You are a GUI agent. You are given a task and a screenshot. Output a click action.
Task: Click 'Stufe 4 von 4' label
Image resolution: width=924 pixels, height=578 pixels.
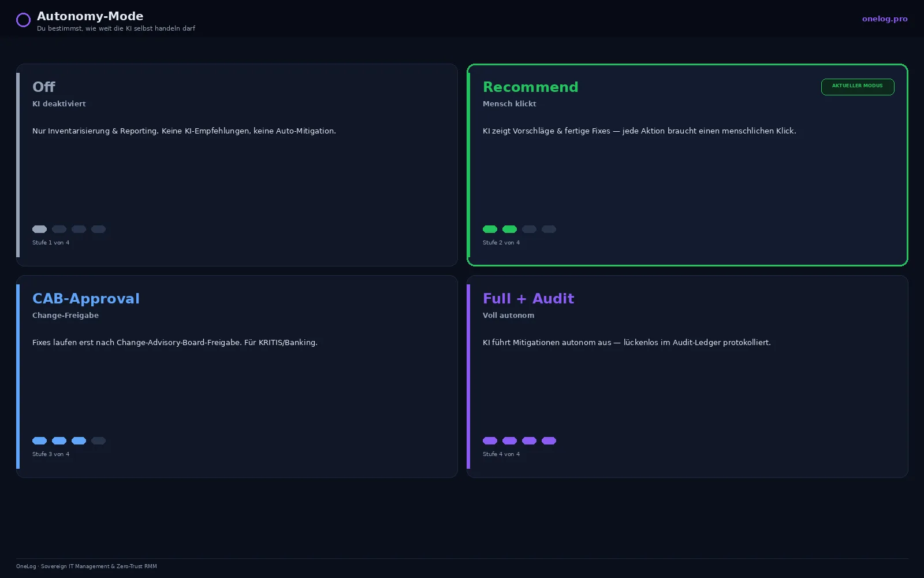point(501,454)
